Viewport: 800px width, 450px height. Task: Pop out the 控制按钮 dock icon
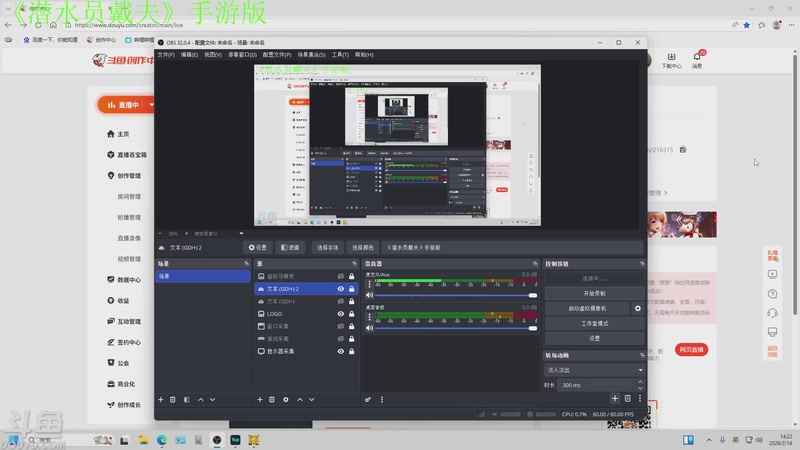pos(642,263)
